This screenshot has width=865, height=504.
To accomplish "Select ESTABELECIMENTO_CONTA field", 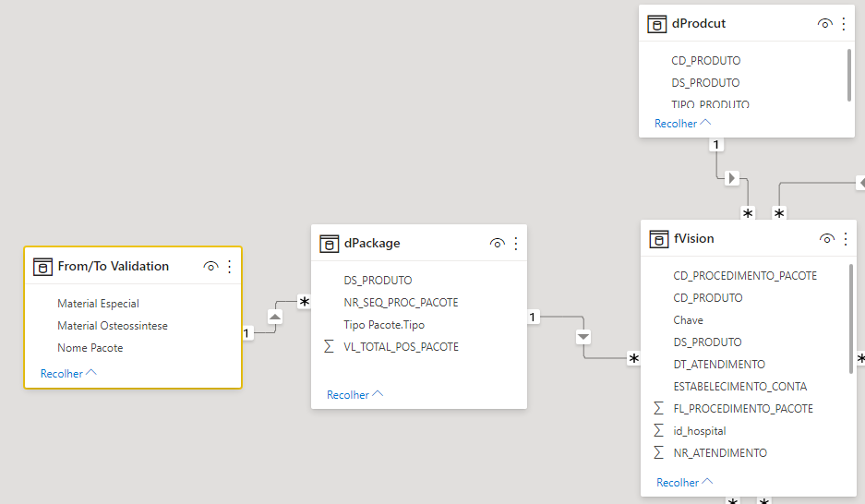I will (x=739, y=386).
